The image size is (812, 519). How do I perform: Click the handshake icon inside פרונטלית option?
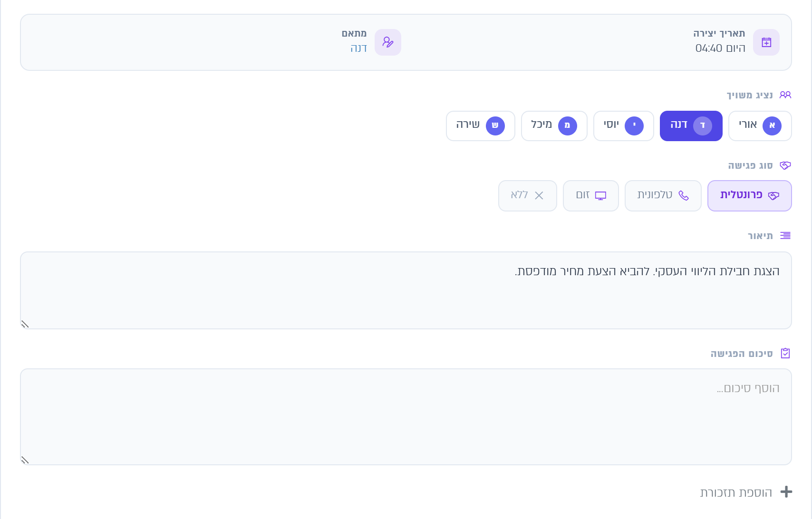click(x=773, y=195)
